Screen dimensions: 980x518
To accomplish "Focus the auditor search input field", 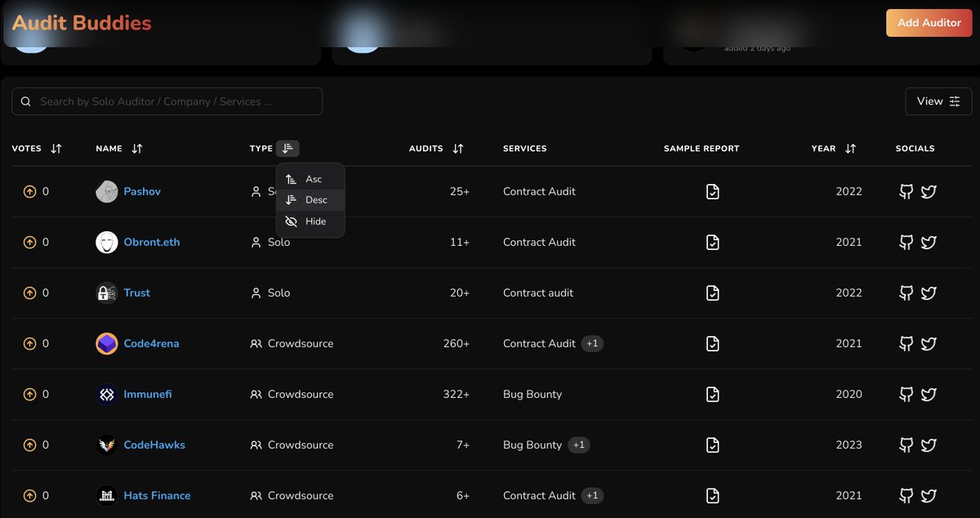I will click(x=167, y=101).
